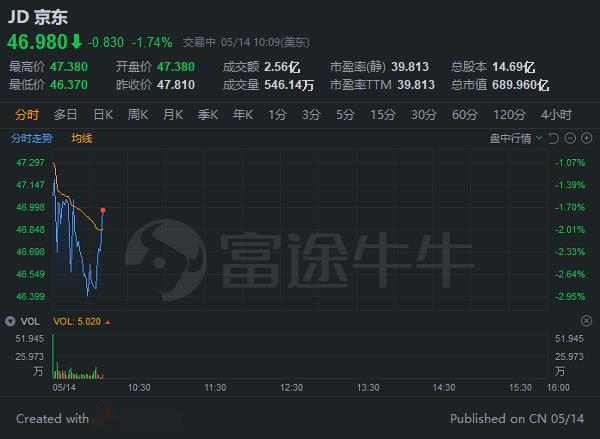Viewport: 600px width, 439px height.
Task: Select the 3分 interval tab
Action: [311, 114]
